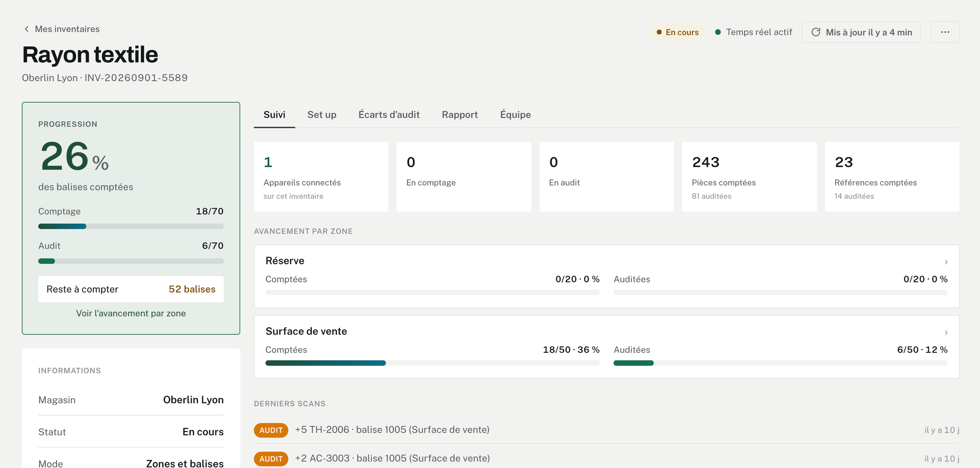Click the Avancement par zone section heading
The height and width of the screenshot is (468, 980).
(x=303, y=231)
